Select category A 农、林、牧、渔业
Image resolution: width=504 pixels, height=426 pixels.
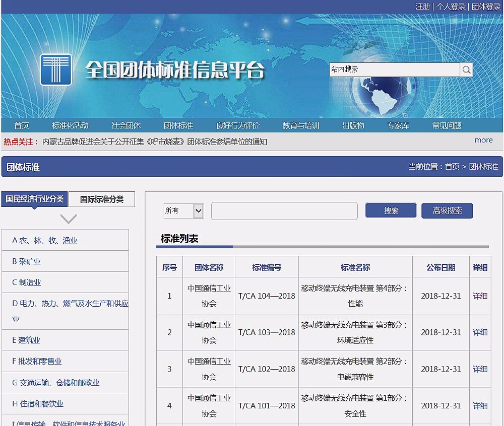[65, 240]
